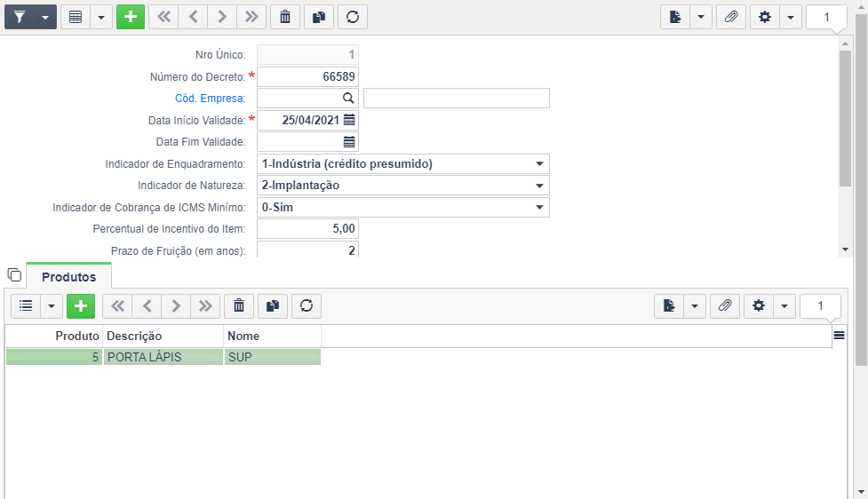Click the Número do Decreto field
The height and width of the screenshot is (499, 868).
[307, 77]
